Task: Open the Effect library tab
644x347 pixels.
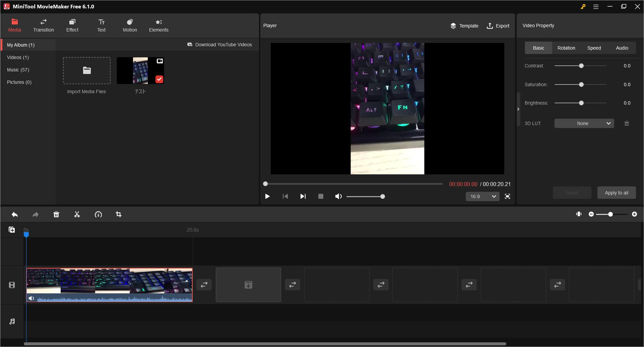Action: [72, 26]
